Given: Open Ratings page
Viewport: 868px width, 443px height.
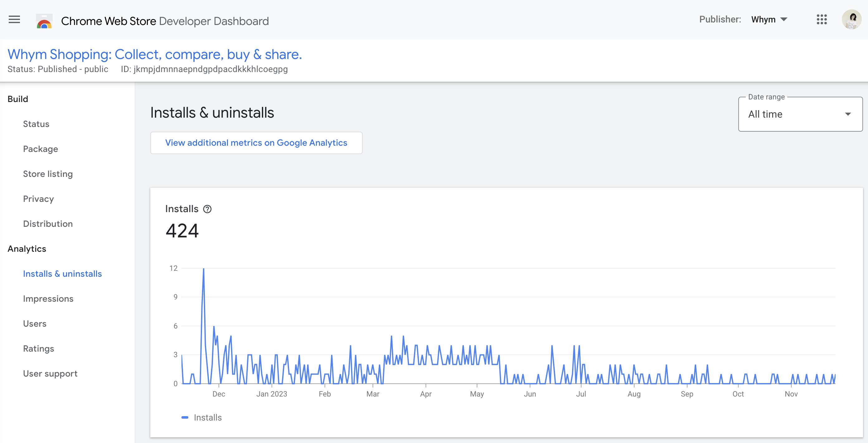Looking at the screenshot, I should (38, 348).
